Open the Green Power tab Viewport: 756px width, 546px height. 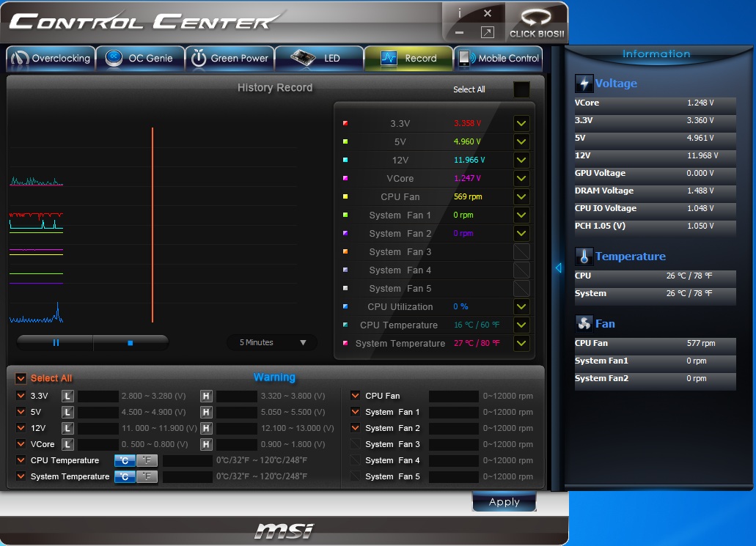(230, 59)
